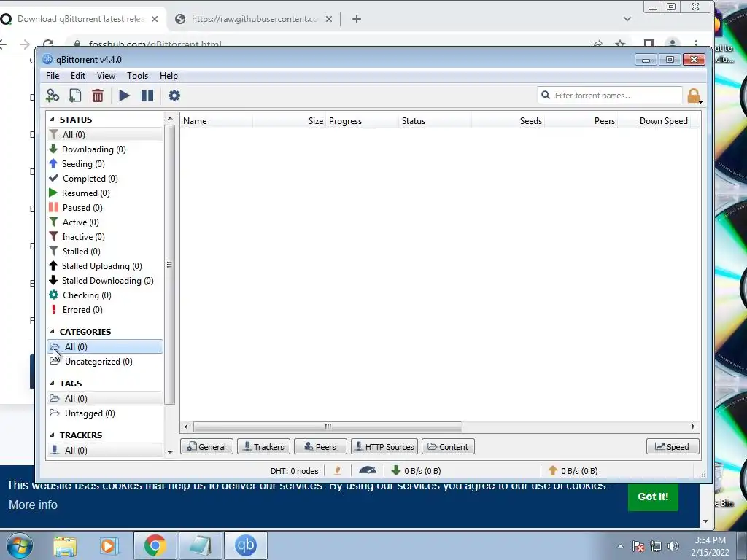Click the sidebar scroll down arrow
This screenshot has width=747, height=560.
click(170, 452)
